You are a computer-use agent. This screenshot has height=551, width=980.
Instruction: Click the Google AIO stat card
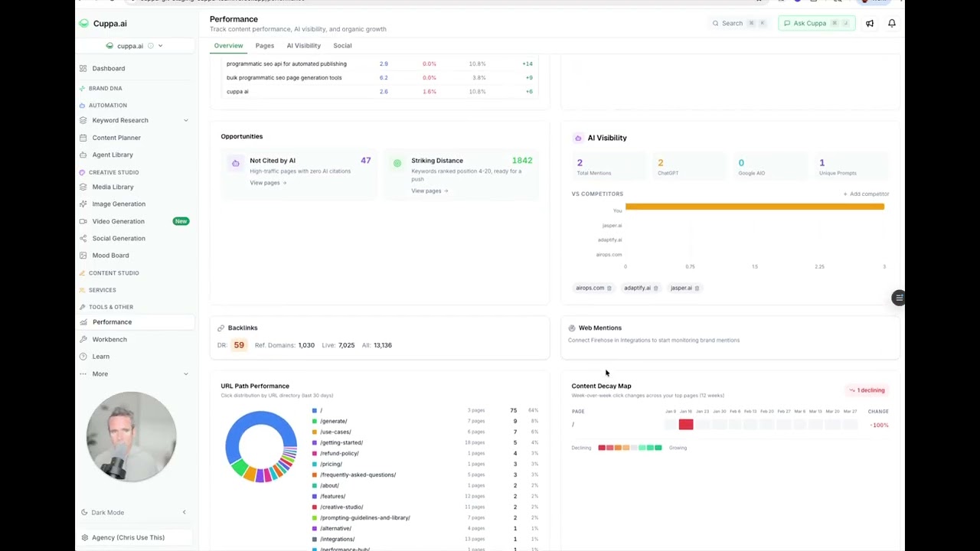click(x=770, y=167)
